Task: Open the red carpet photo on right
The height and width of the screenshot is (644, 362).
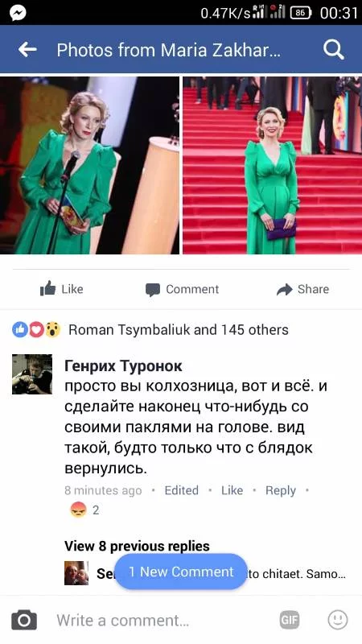Action: pyautogui.click(x=273, y=166)
